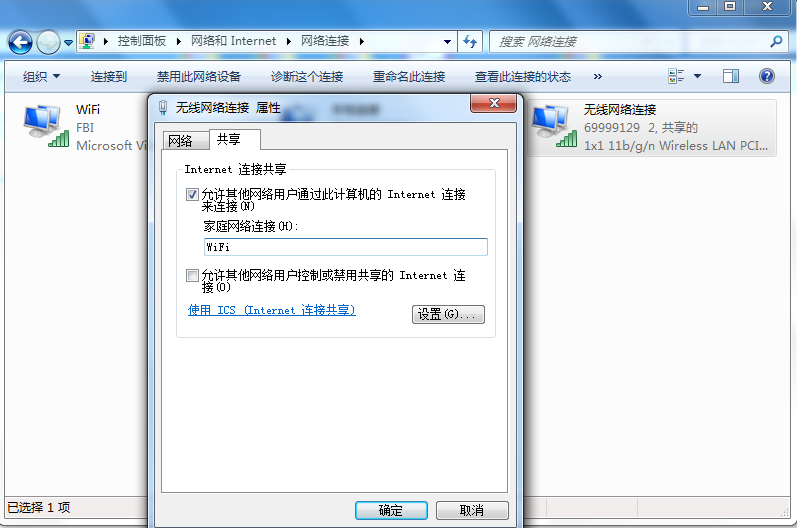Open the address bar history dropdown arrow

(x=447, y=42)
